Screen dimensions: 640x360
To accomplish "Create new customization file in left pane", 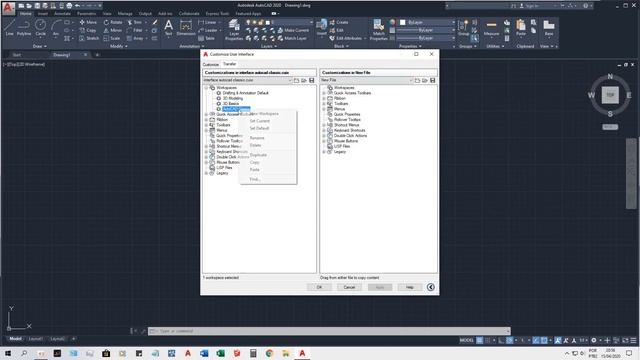I will coord(296,80).
